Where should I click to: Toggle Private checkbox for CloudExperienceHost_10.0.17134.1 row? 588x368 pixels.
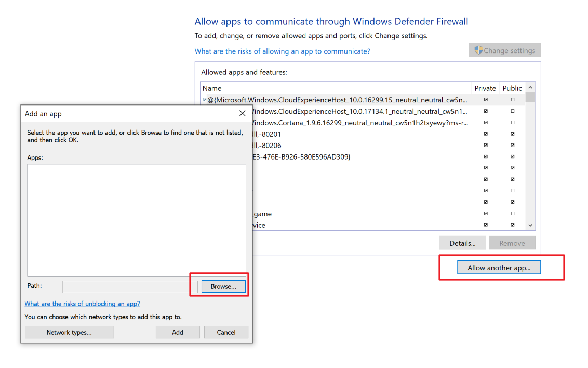(x=486, y=111)
